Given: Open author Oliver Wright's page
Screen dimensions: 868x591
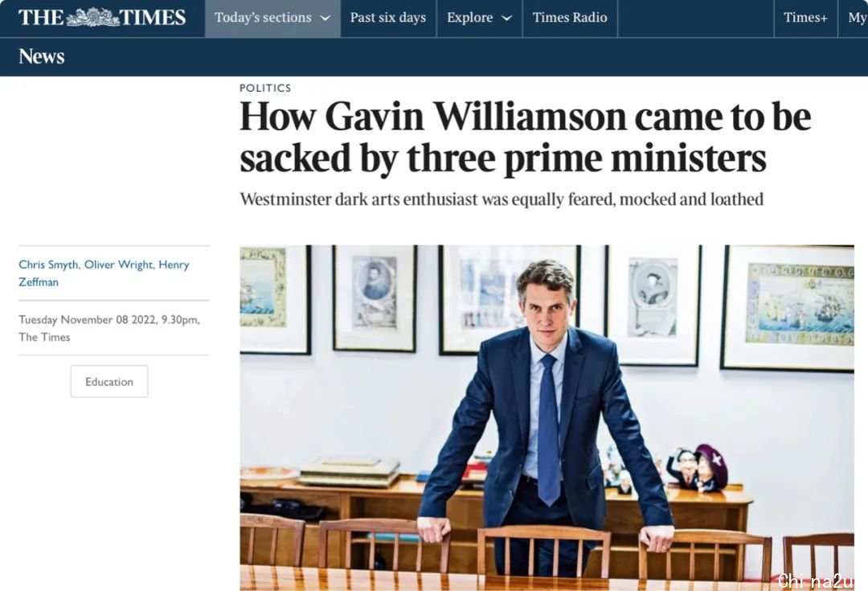Looking at the screenshot, I should (x=120, y=265).
